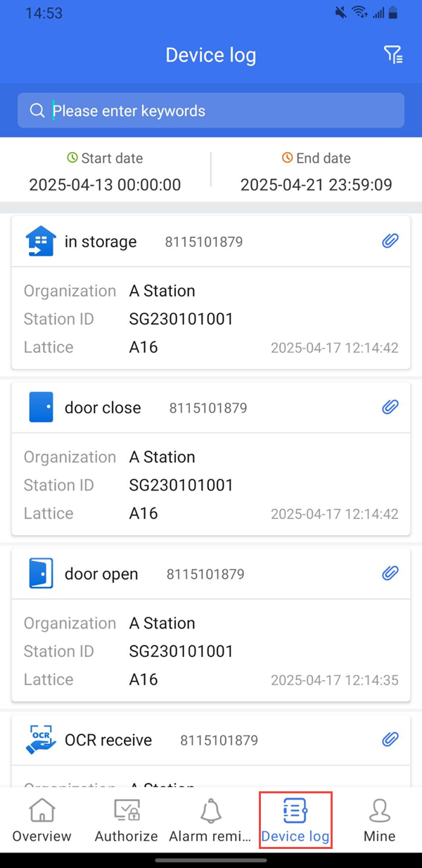Click the in storage house icon
Viewport: 422px width, 868px height.
point(41,241)
